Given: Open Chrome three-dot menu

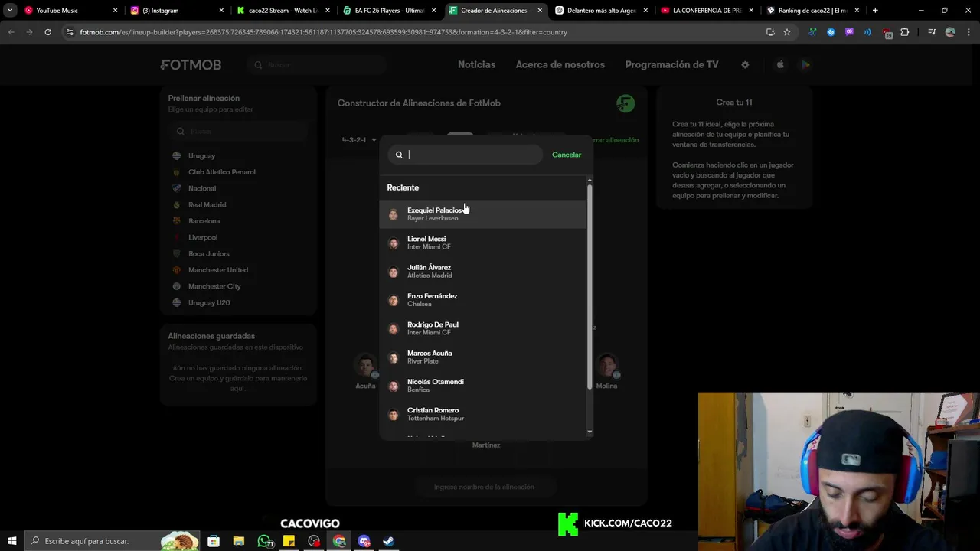Looking at the screenshot, I should coord(967,32).
